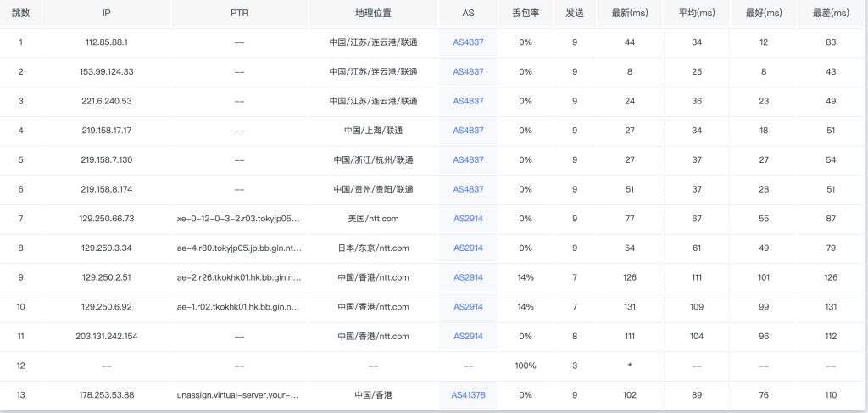Click 14% loss for 129.250.6.92
Viewport: 868px width, 413px height.
526,307
